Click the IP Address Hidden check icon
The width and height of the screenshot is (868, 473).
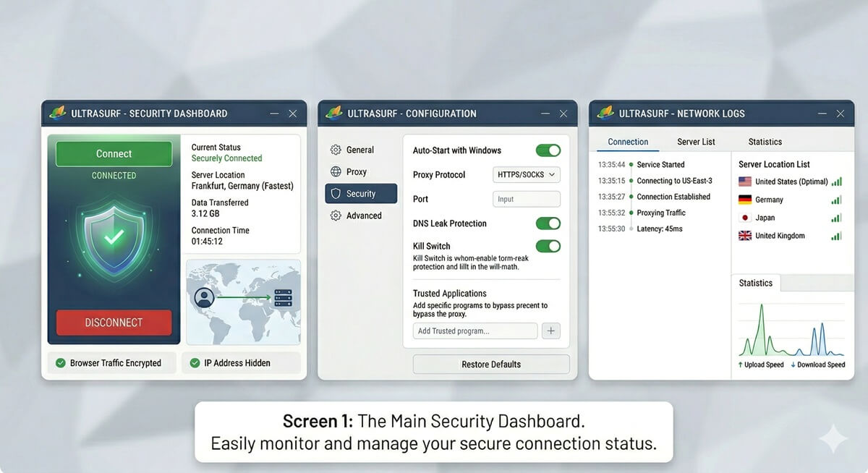[x=195, y=363]
